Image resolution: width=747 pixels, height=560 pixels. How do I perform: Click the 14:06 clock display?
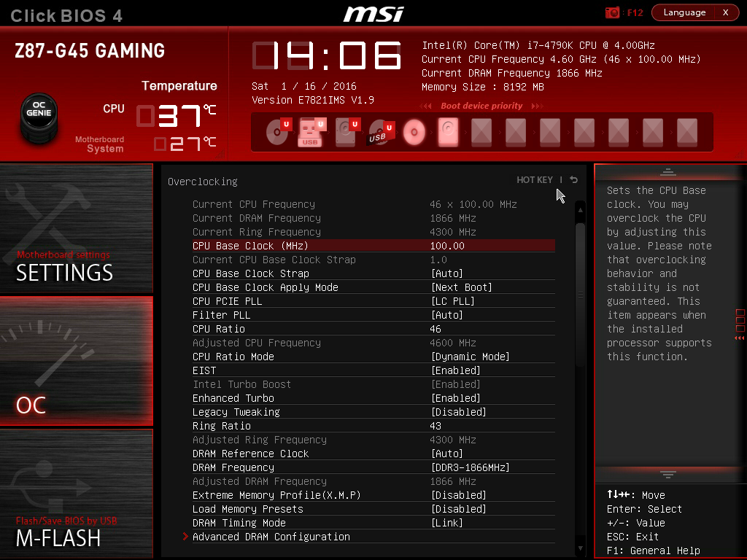pyautogui.click(x=327, y=55)
